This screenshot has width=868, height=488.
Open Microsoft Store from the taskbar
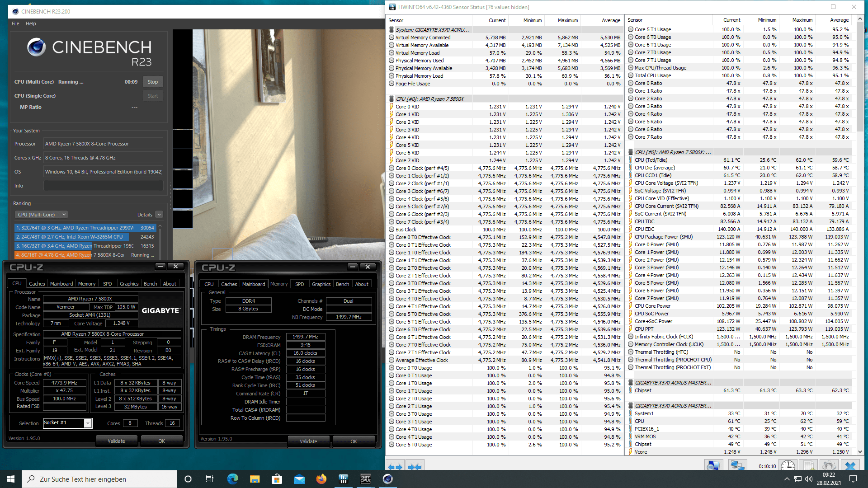pyautogui.click(x=277, y=479)
